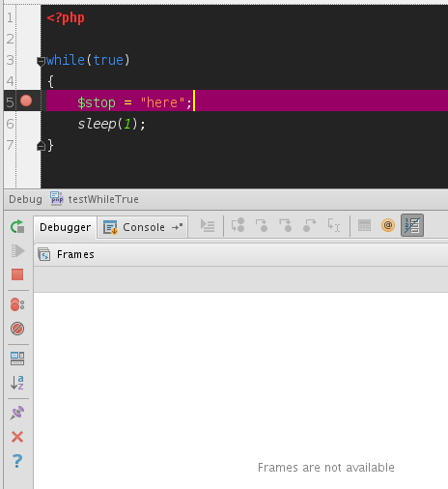Close the debug tab with red X

point(17,437)
